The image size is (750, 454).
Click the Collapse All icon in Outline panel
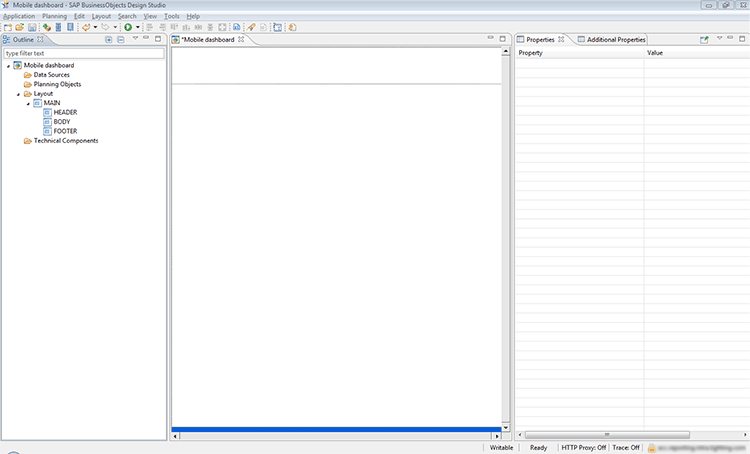(x=121, y=39)
